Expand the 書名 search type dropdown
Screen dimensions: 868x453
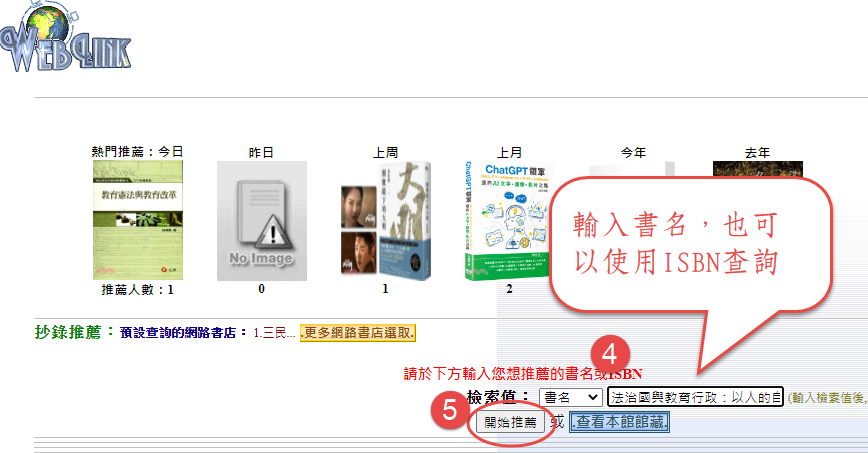point(570,397)
